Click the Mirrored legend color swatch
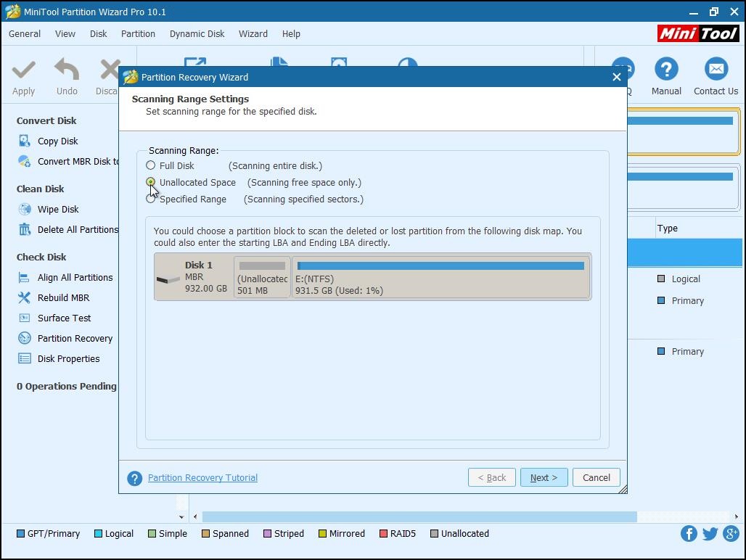This screenshot has height=560, width=746. pos(323,533)
